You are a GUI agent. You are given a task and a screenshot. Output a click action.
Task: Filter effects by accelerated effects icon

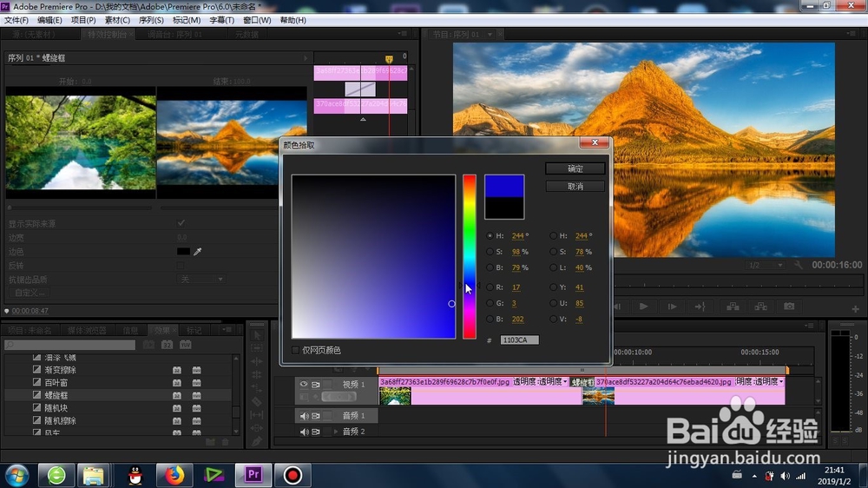tap(149, 345)
